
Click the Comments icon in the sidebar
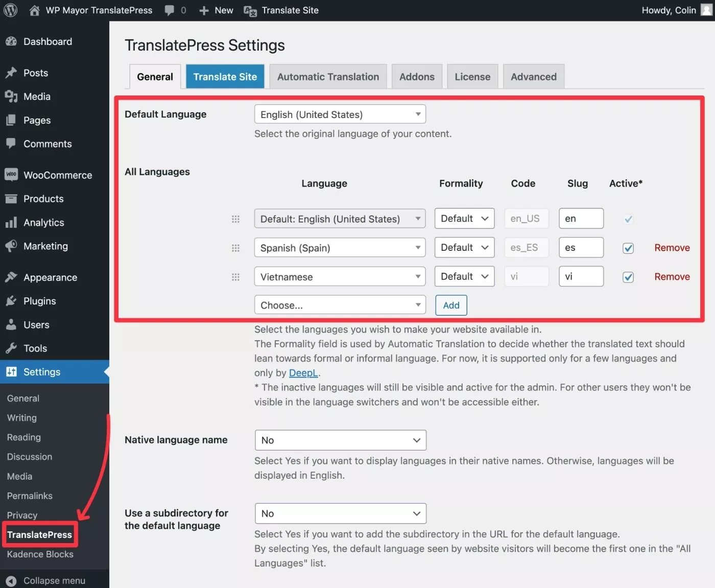click(x=11, y=144)
